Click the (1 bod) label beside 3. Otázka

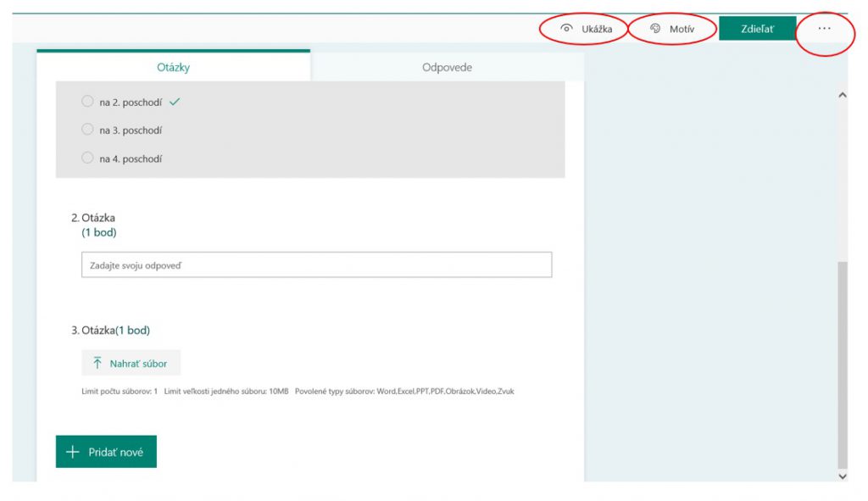pyautogui.click(x=133, y=331)
